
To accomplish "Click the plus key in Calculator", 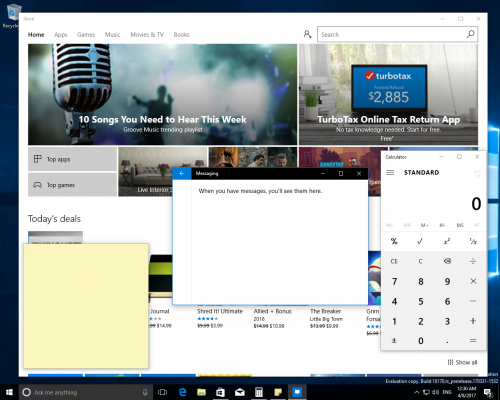I will [x=473, y=321].
